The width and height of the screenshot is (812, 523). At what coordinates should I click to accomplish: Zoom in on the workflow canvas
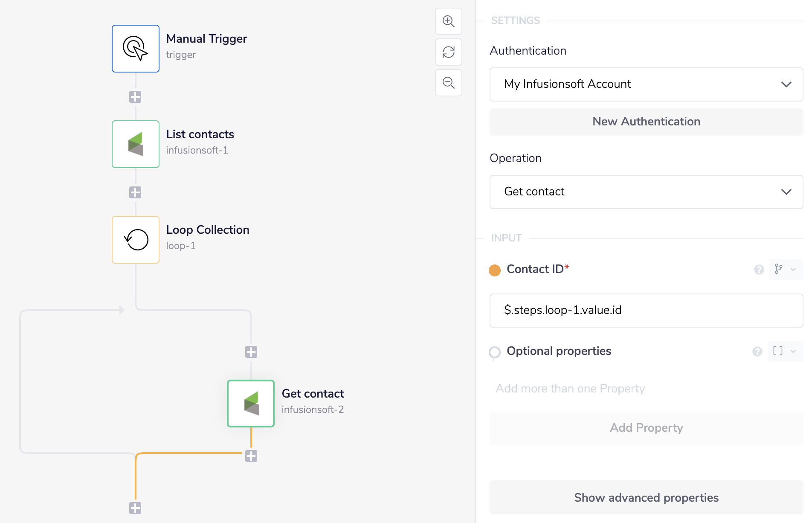click(x=448, y=21)
